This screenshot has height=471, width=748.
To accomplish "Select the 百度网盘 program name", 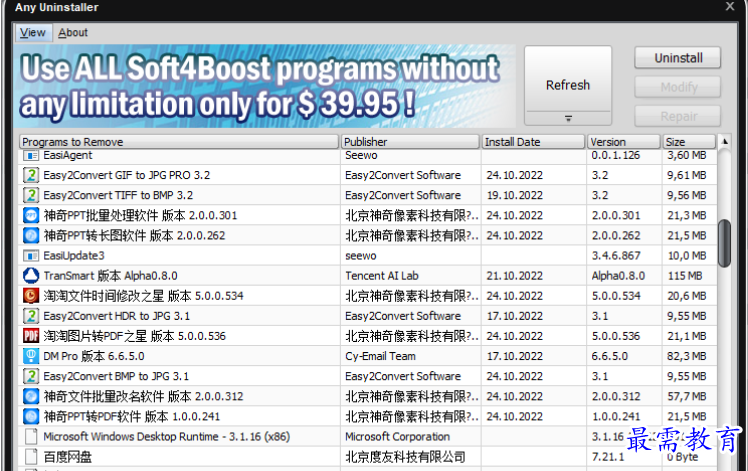I will point(67,457).
